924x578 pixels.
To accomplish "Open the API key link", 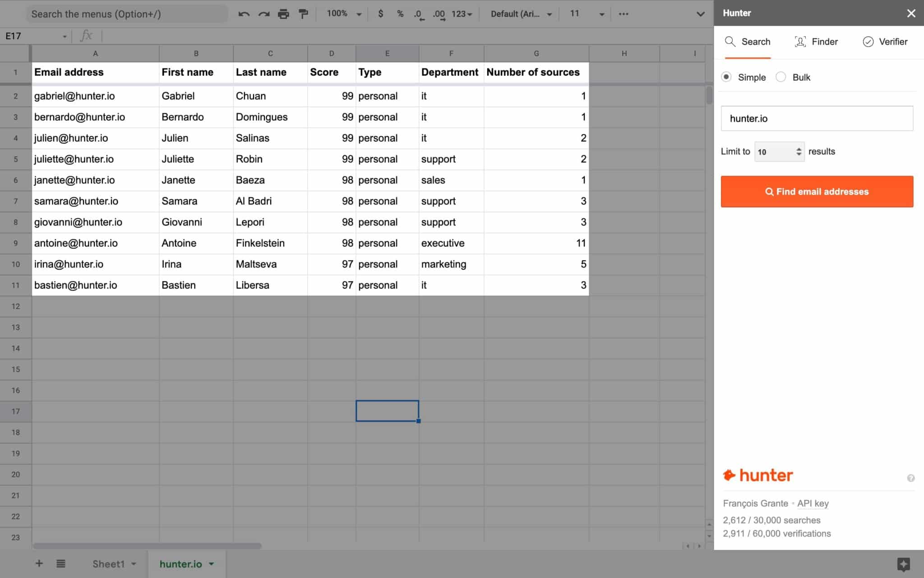I will (813, 503).
